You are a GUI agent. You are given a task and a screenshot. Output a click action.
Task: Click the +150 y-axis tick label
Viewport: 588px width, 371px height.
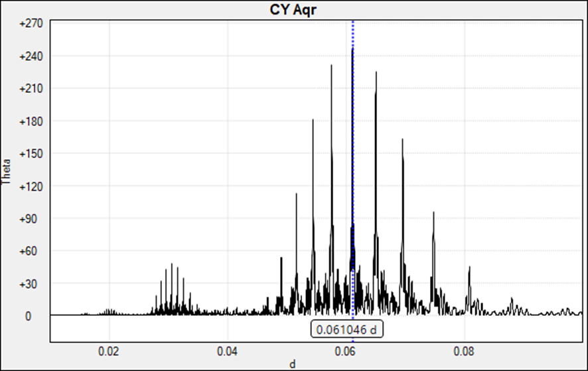(30, 153)
